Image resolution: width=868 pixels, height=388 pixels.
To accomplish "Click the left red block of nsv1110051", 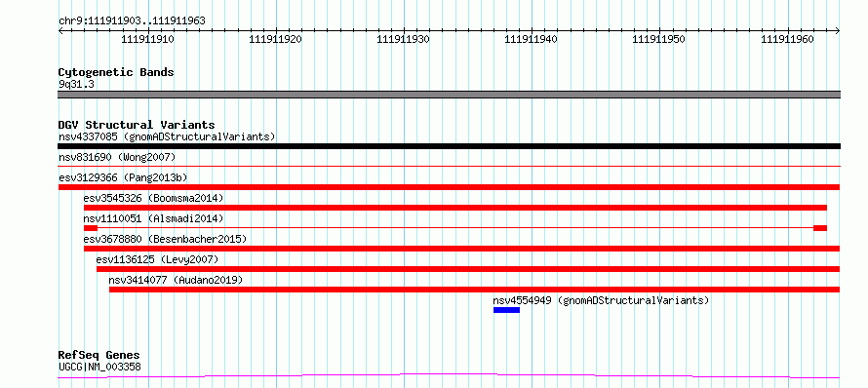I will pyautogui.click(x=91, y=228).
